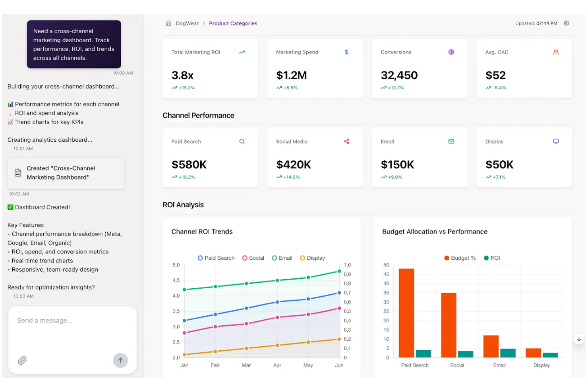588x392 pixels.
Task: Click the monitor icon on Display card
Action: (556, 141)
